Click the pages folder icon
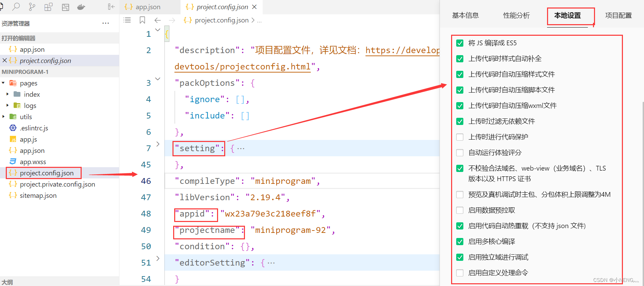The width and height of the screenshot is (644, 286). [x=13, y=83]
